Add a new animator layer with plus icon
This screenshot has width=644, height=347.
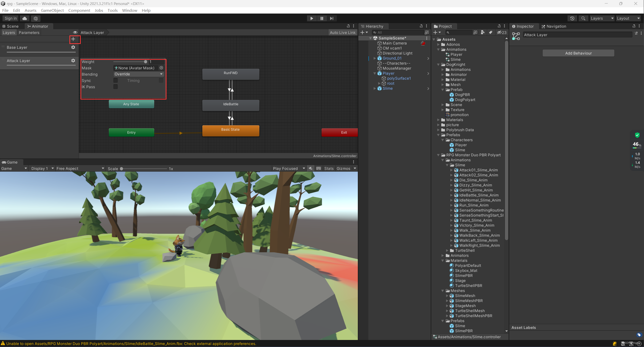coord(73,39)
